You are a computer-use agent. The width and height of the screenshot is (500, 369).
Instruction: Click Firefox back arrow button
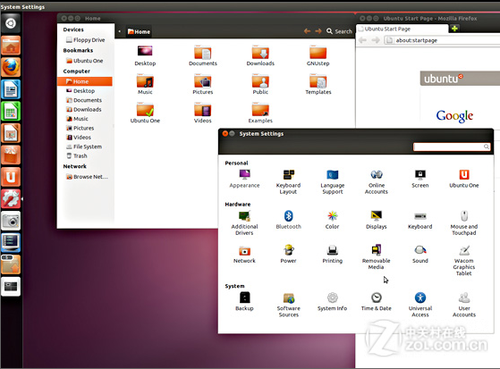[363, 40]
